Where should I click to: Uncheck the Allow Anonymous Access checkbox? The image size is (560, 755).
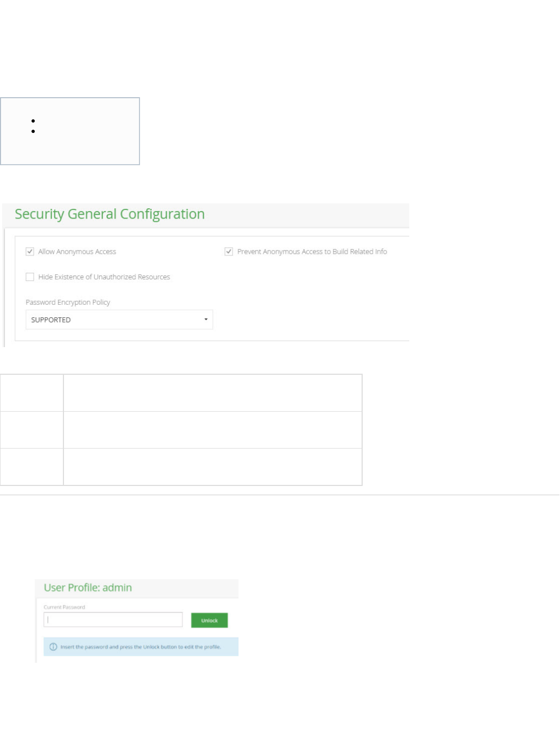pos(30,252)
